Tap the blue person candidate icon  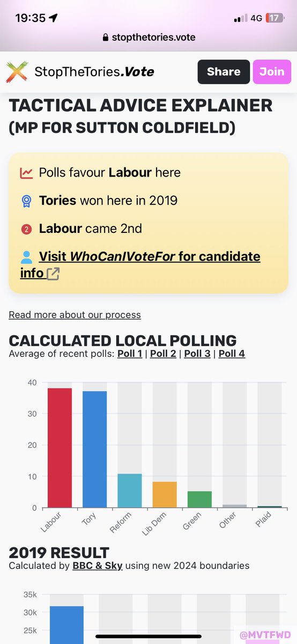pos(26,257)
